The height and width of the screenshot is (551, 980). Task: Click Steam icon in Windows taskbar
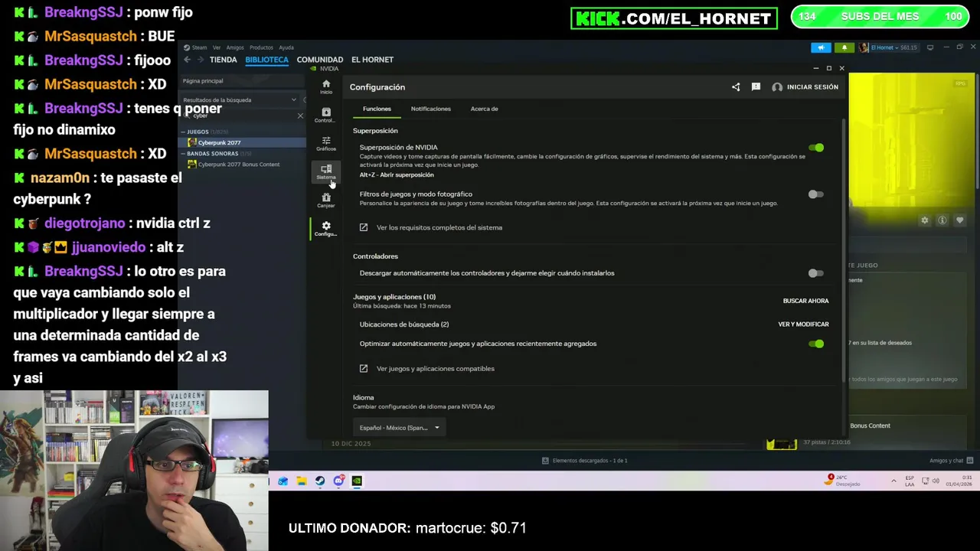(x=320, y=481)
